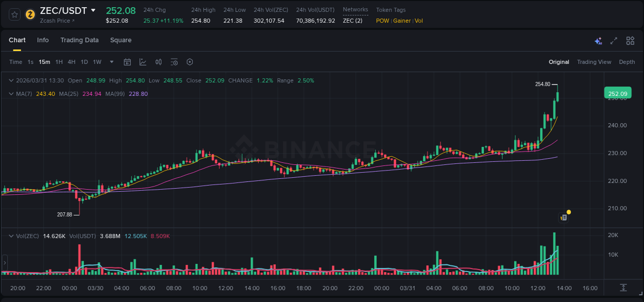Select the 1D timeframe
644x302 pixels.
84,61
